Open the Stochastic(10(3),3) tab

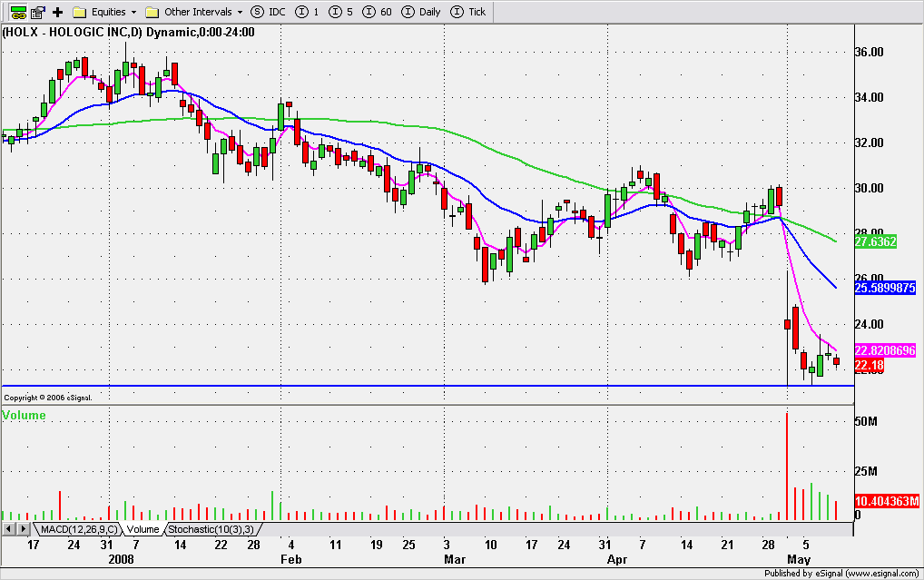click(x=211, y=529)
